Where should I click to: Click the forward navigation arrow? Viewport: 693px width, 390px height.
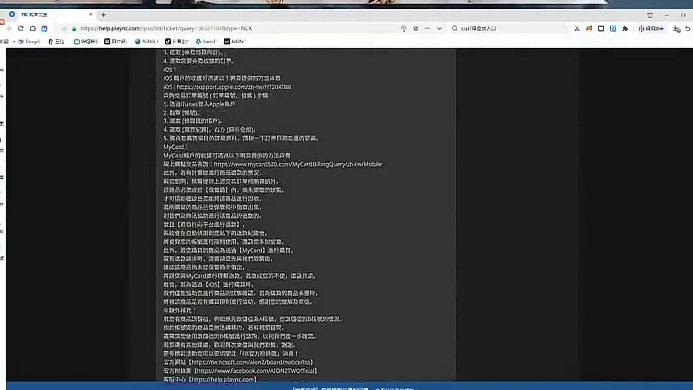(x=8, y=28)
